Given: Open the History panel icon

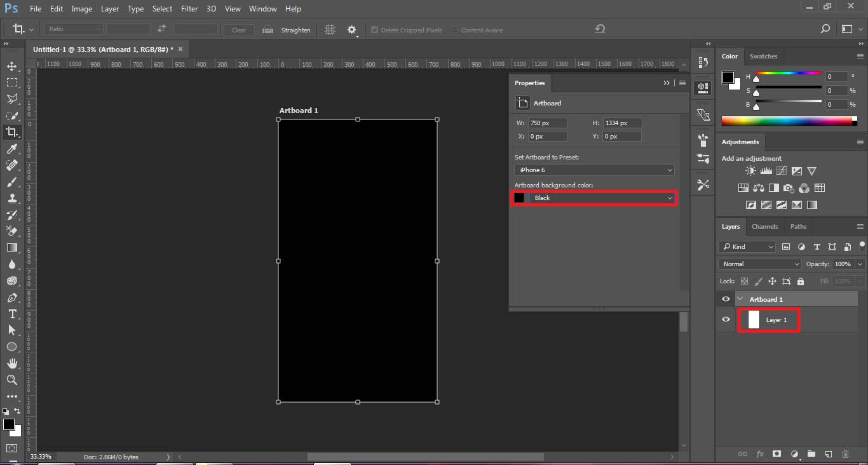Looking at the screenshot, I should 703,62.
